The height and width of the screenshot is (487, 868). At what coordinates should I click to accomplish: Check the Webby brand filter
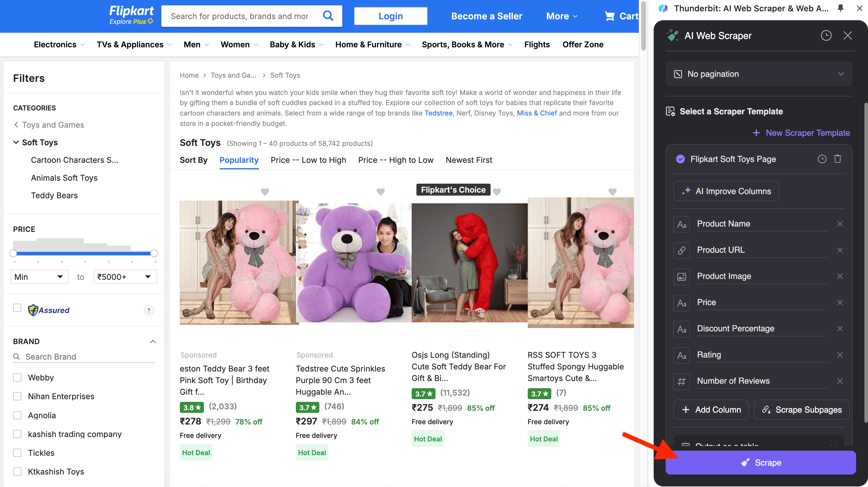click(17, 377)
